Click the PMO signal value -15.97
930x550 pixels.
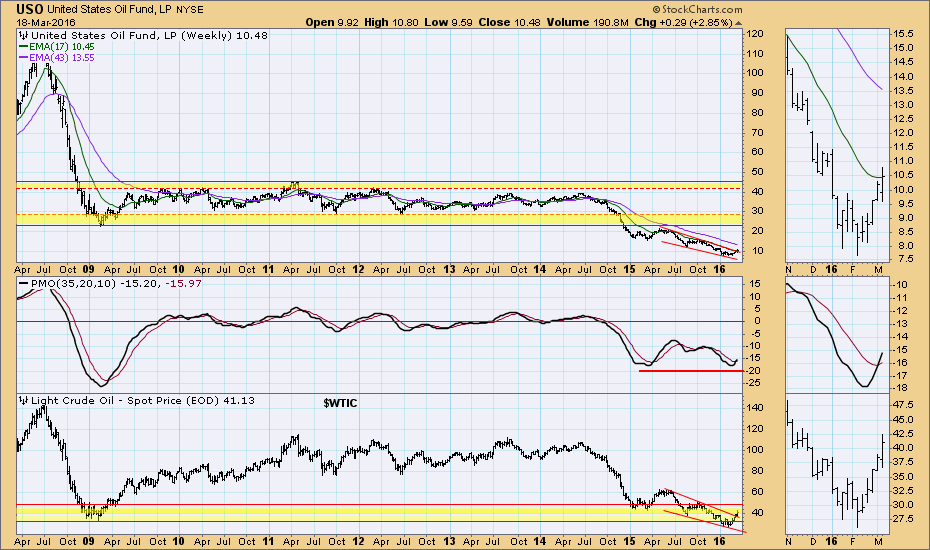[x=182, y=284]
